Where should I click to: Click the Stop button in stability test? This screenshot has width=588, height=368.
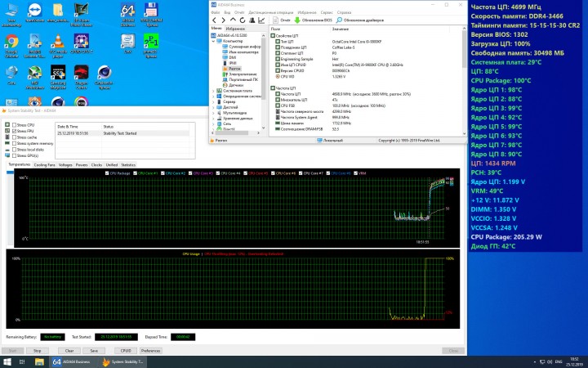coord(37,351)
